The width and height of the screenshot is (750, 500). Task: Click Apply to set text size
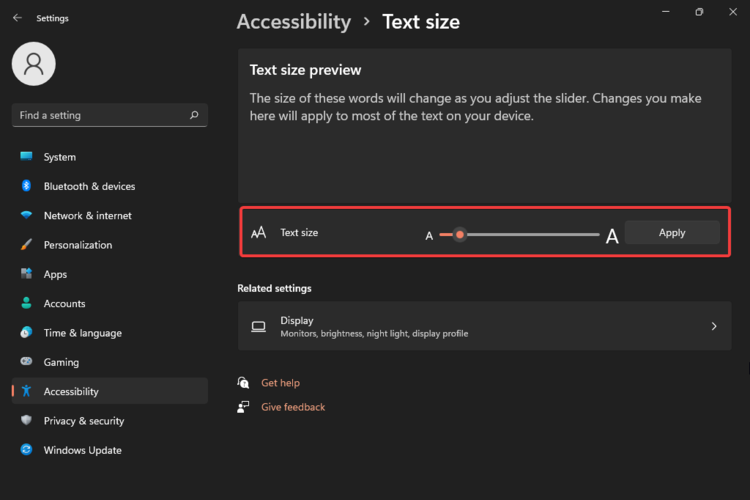[x=672, y=233]
